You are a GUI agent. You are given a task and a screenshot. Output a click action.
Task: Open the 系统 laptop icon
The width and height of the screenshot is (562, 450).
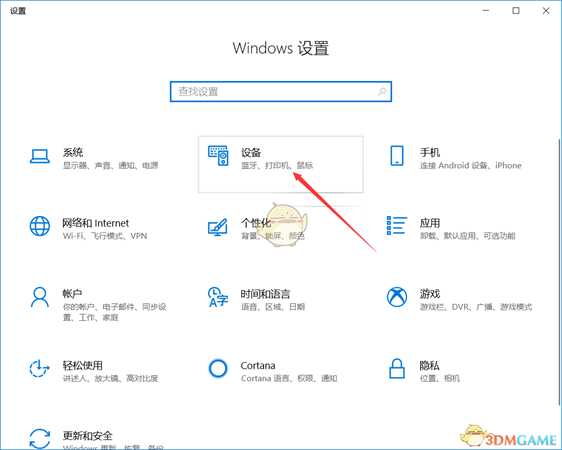[39, 156]
